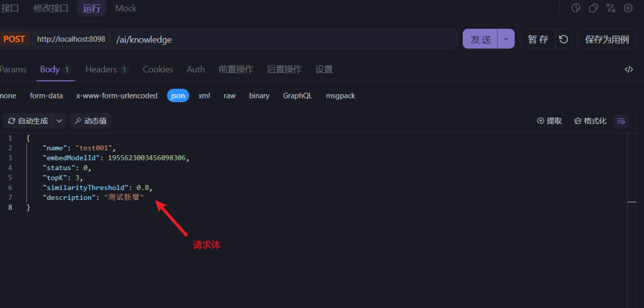Switch to the Mock tab
This screenshot has width=644, height=308.
[x=126, y=8]
